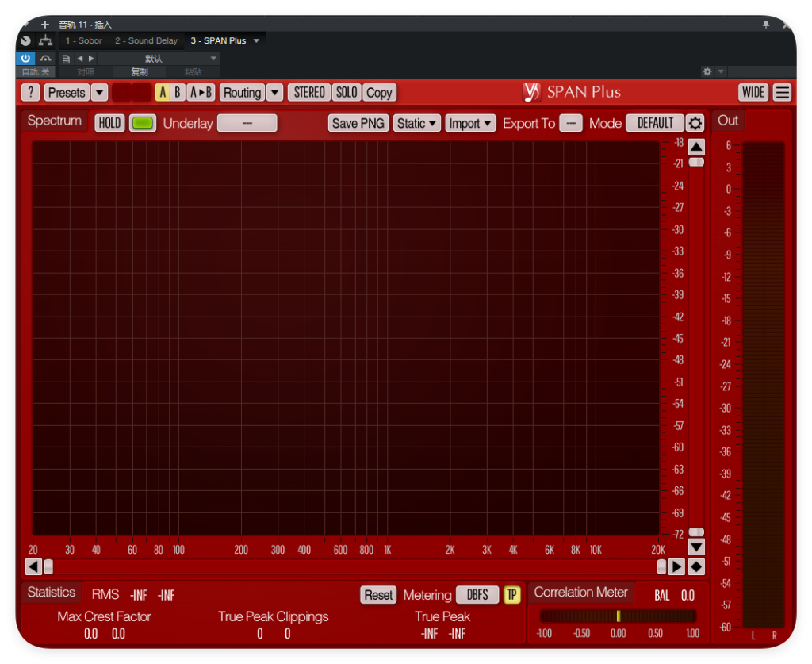Toggle the green spectrum enable switch
812x664 pixels.
[143, 123]
